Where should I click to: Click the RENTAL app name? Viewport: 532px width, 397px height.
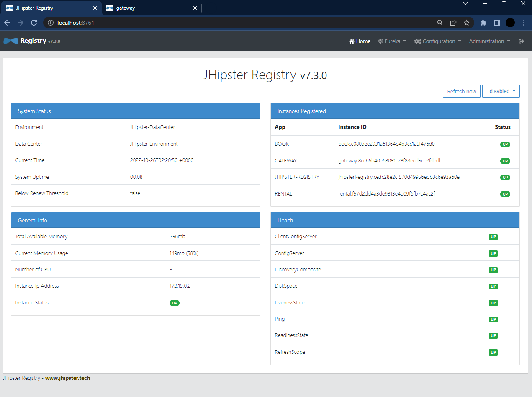point(283,194)
